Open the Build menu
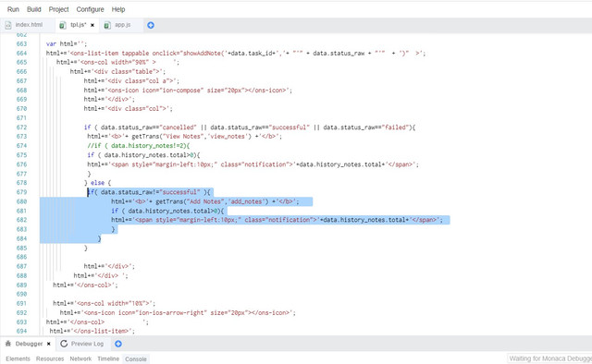Screen dimensions: 592x364 [34, 9]
